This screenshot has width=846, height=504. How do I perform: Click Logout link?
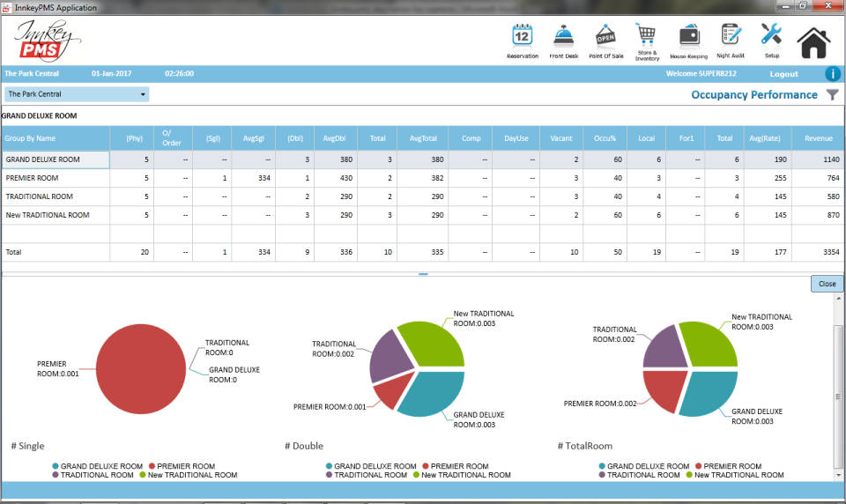click(x=783, y=74)
